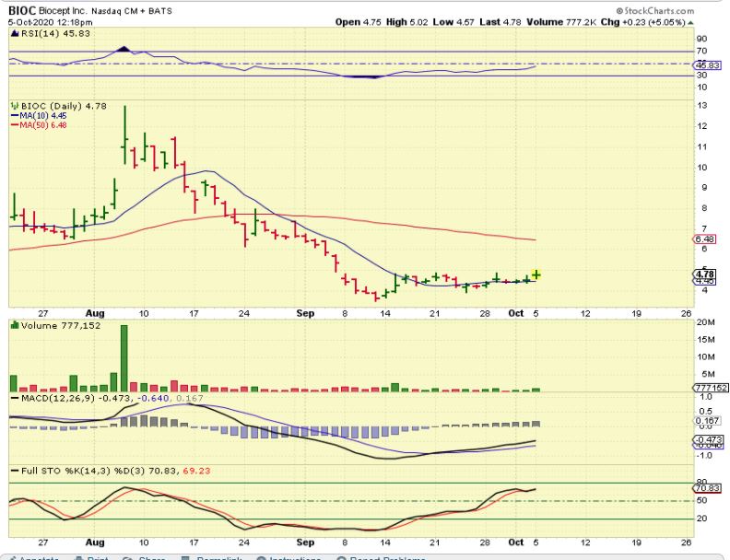Click the 45.83 RSI value tag on right axis

click(708, 65)
